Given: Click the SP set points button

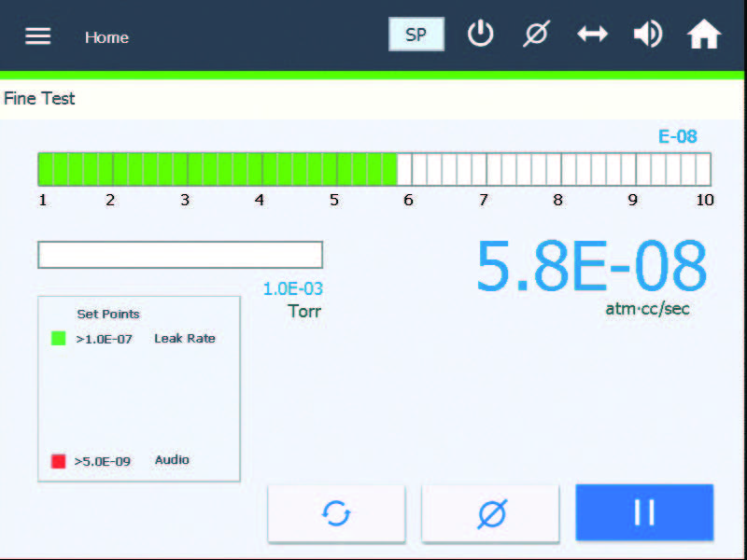Looking at the screenshot, I should coord(416,35).
